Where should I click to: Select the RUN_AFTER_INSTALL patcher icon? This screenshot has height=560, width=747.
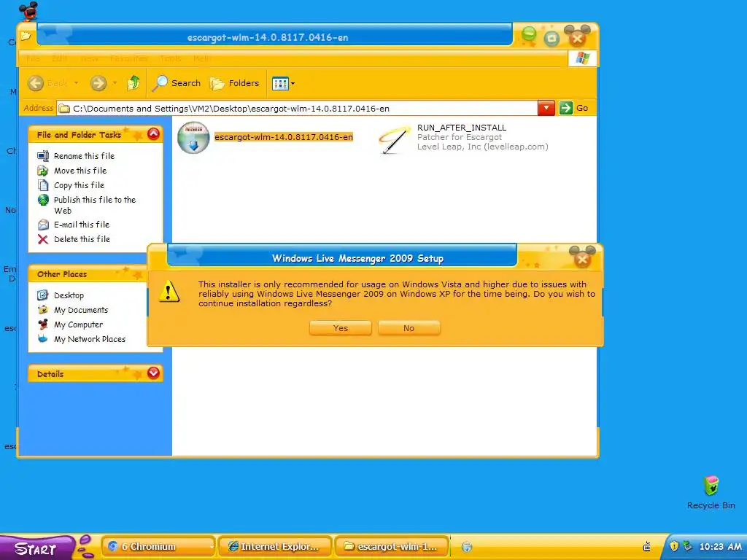pos(394,139)
